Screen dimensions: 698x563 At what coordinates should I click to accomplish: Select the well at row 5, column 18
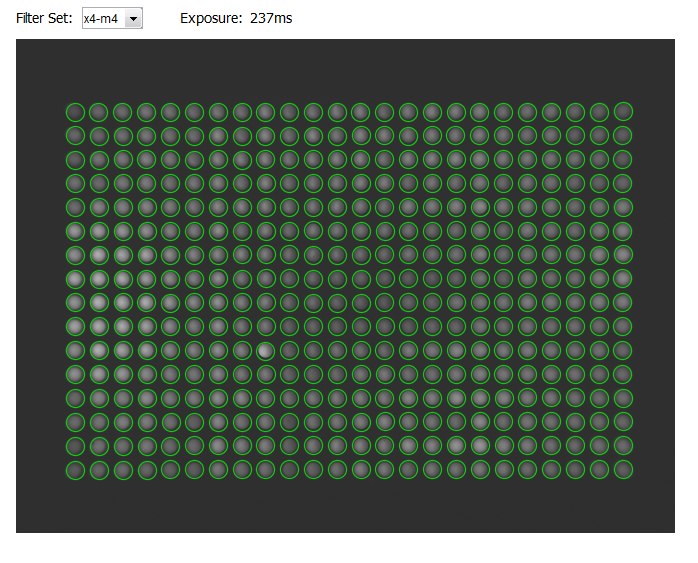(480, 207)
